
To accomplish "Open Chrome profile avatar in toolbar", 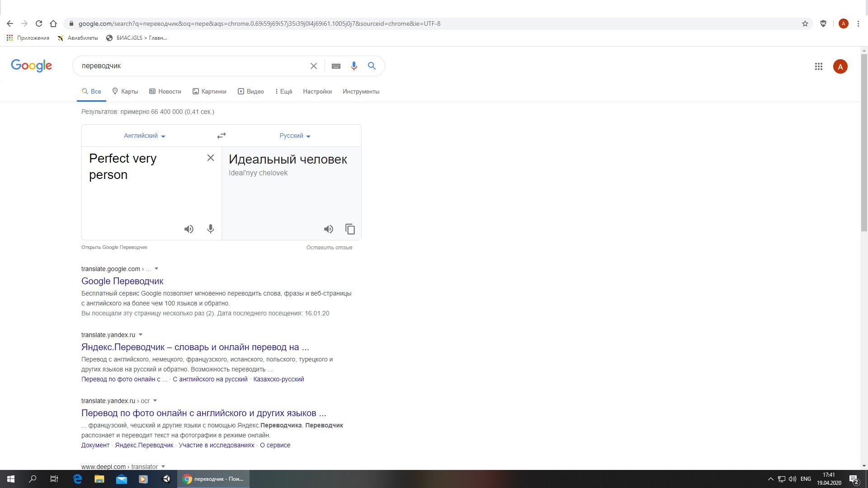I will pos(843,23).
